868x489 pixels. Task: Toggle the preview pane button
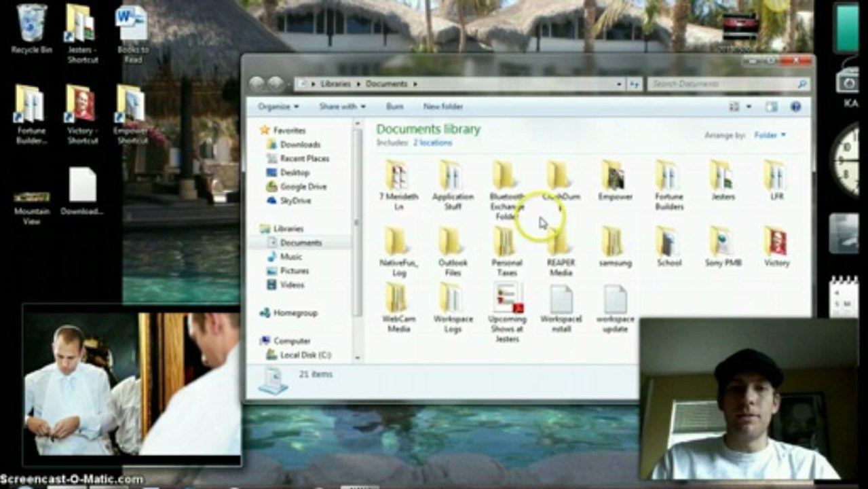(x=771, y=107)
